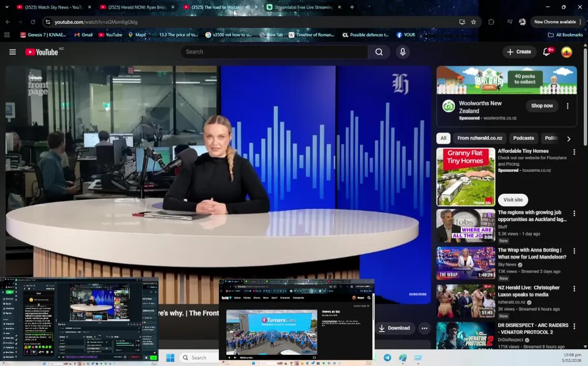
Task: Open houseme.com.nz sponsor link
Action: pos(537,170)
